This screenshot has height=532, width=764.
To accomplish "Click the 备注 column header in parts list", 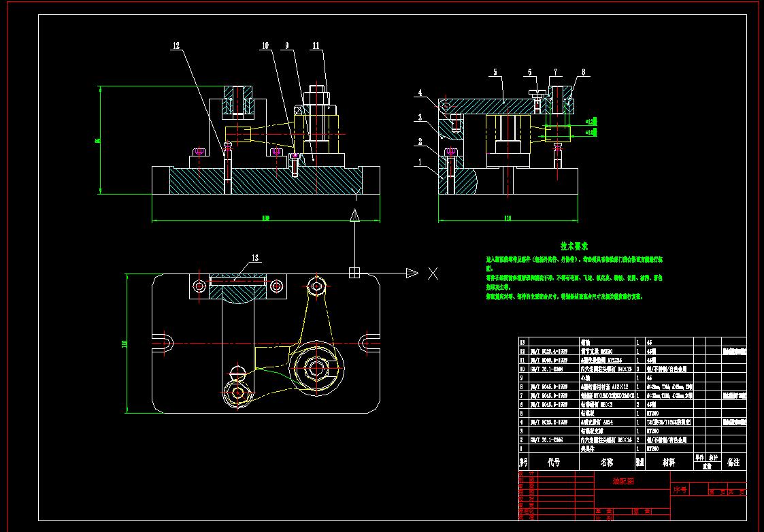I will coord(733,463).
